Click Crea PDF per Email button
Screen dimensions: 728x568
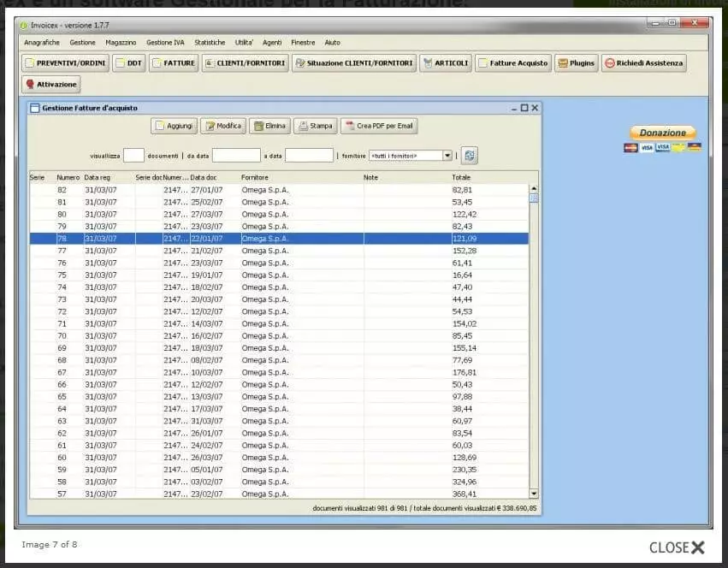click(x=379, y=126)
